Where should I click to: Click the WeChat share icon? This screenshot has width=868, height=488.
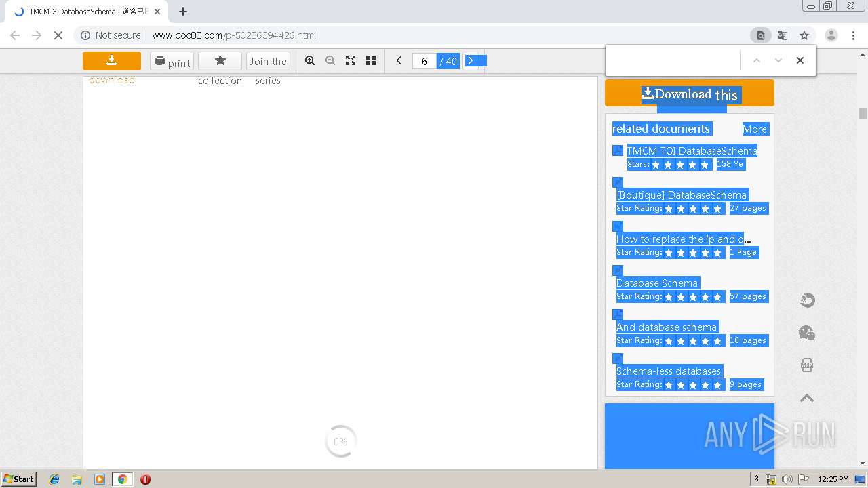[807, 333]
